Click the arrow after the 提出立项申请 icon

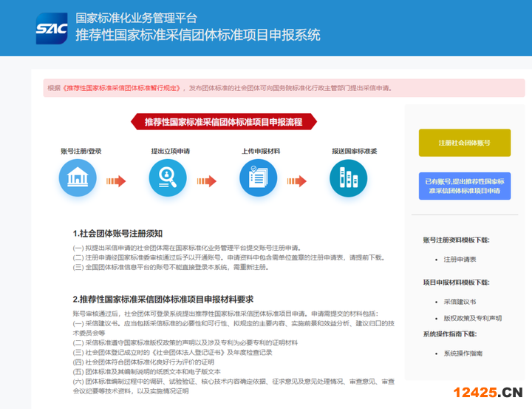[x=206, y=180]
